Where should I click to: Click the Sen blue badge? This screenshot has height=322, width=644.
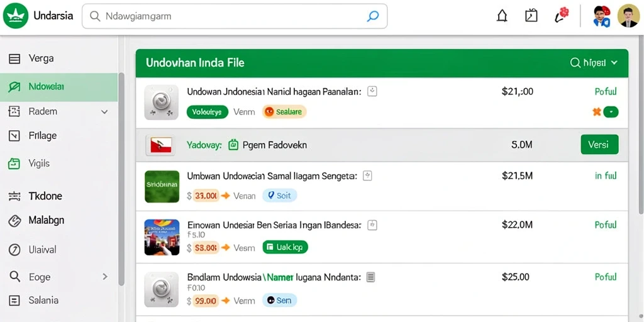(280, 300)
